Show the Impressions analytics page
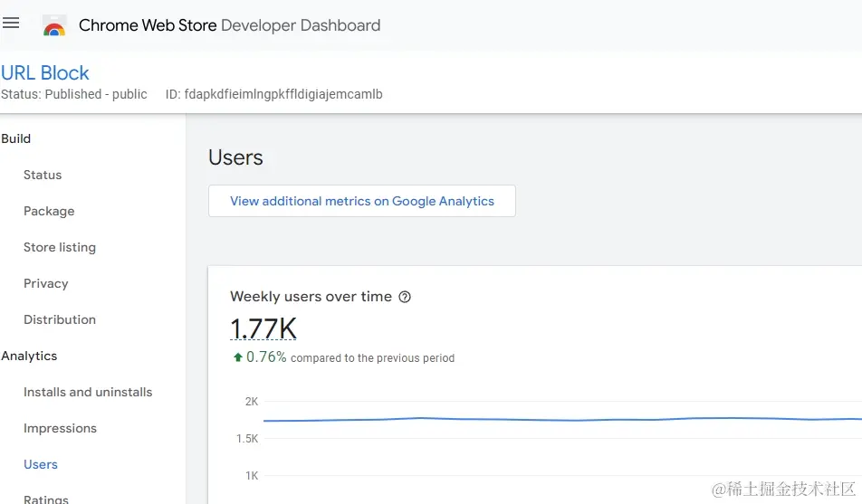 60,428
